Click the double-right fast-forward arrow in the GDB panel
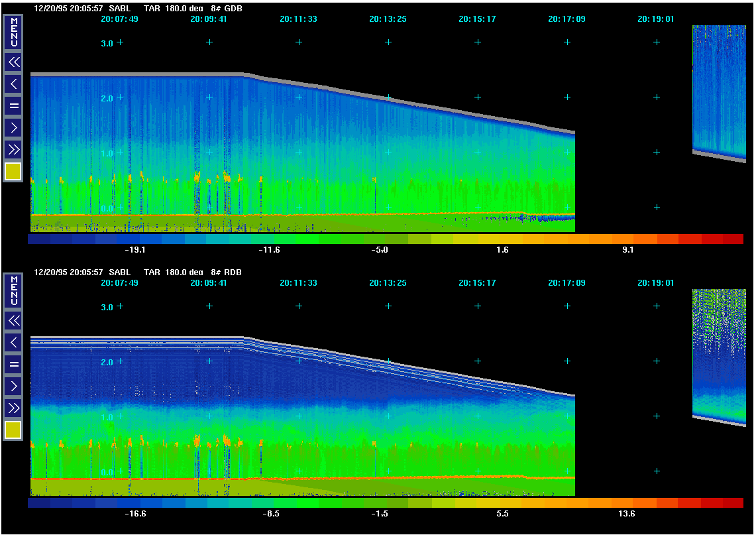 13,149
